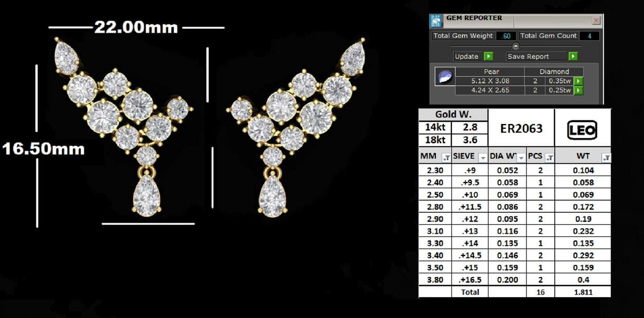The height and width of the screenshot is (318, 644).
Task: Click the Gold W. header cell
Action: coord(453,115)
